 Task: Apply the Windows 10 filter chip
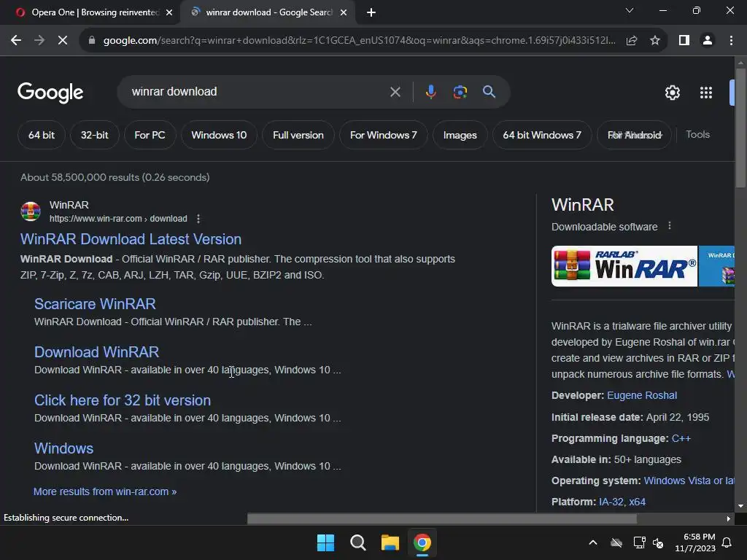(x=219, y=135)
